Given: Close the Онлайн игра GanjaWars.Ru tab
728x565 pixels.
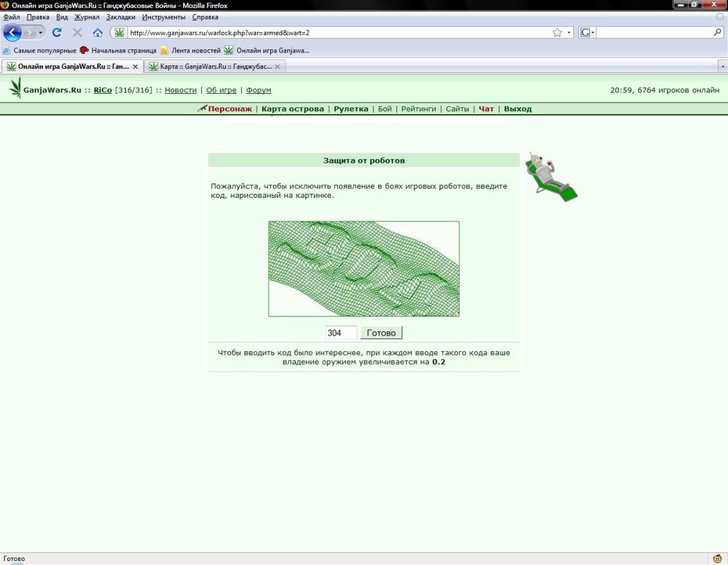Looking at the screenshot, I should [x=135, y=67].
